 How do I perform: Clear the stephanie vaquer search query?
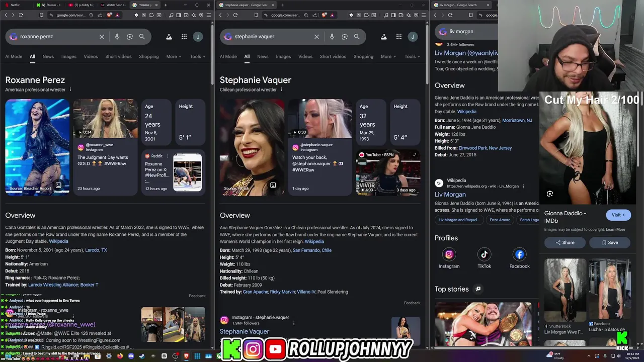point(316,37)
